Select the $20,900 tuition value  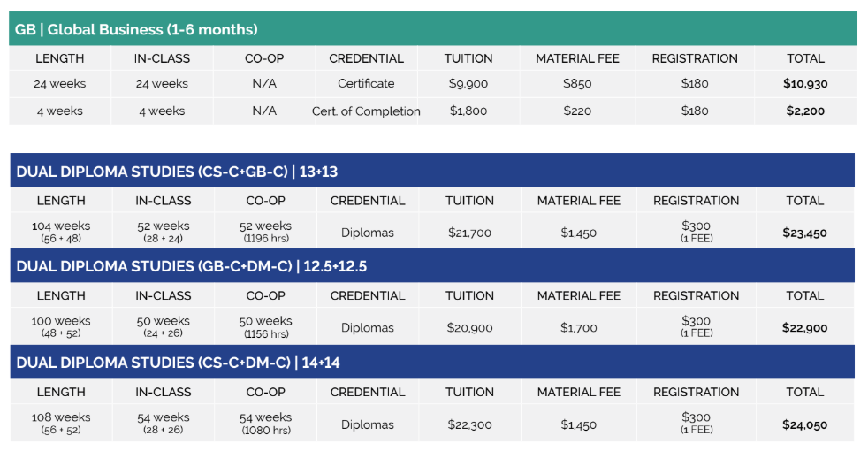(x=469, y=328)
